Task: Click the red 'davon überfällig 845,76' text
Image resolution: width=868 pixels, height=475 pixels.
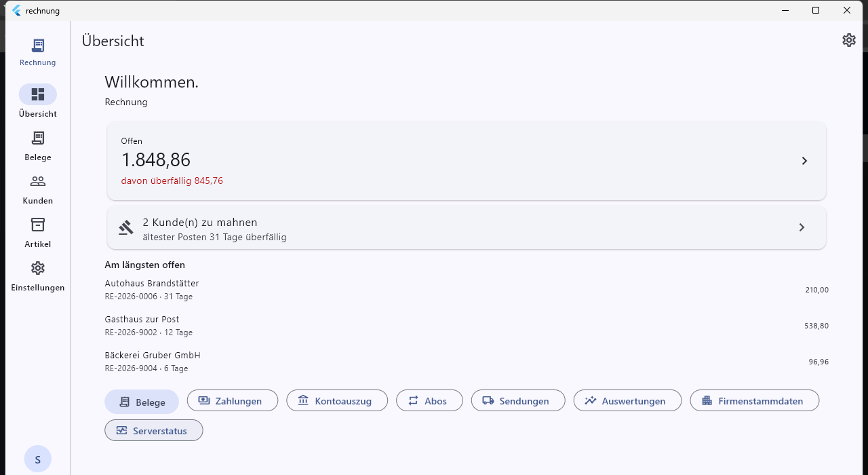Action: point(172,181)
